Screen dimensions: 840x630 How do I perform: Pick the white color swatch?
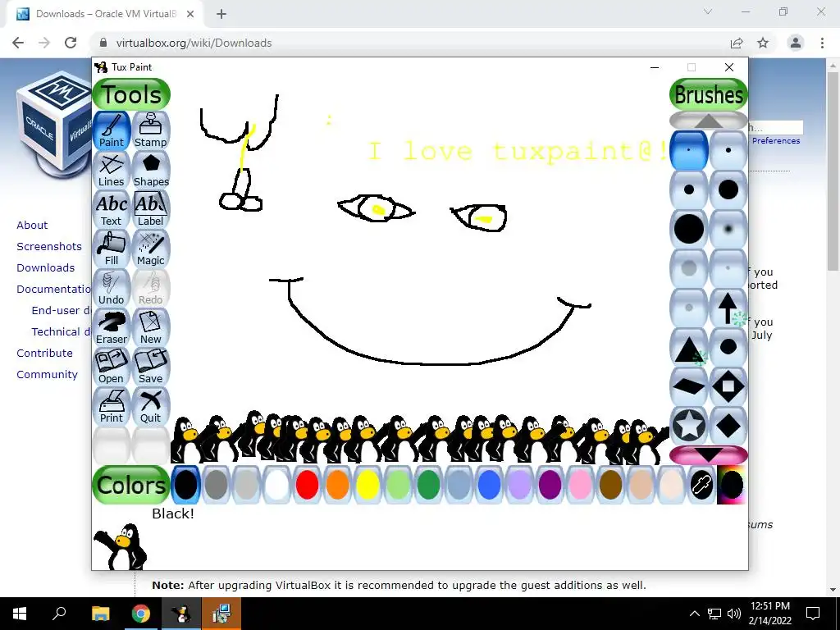tap(277, 485)
